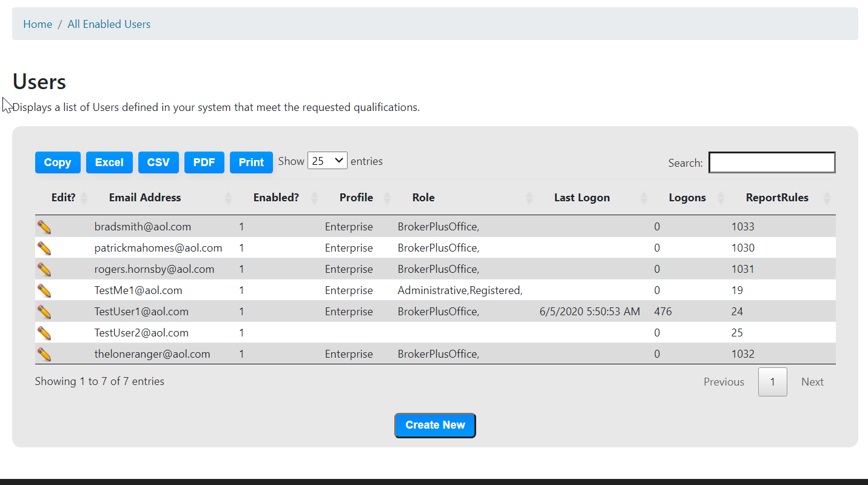Click ReportRules value 1032

click(x=743, y=354)
